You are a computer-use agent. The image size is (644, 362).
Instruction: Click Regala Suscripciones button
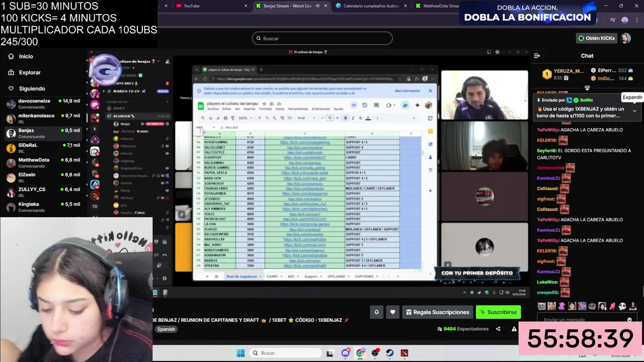click(437, 312)
